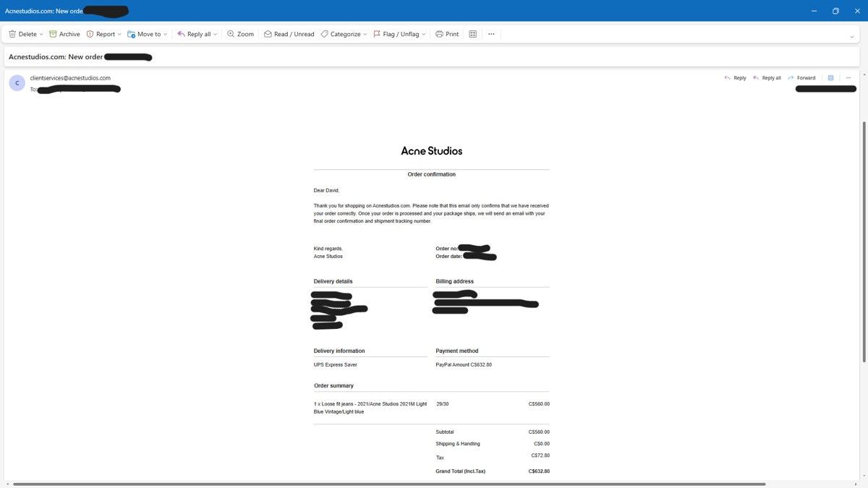Image resolution: width=868 pixels, height=488 pixels.
Task: Open the Delete options dropdown arrow
Action: [x=41, y=34]
